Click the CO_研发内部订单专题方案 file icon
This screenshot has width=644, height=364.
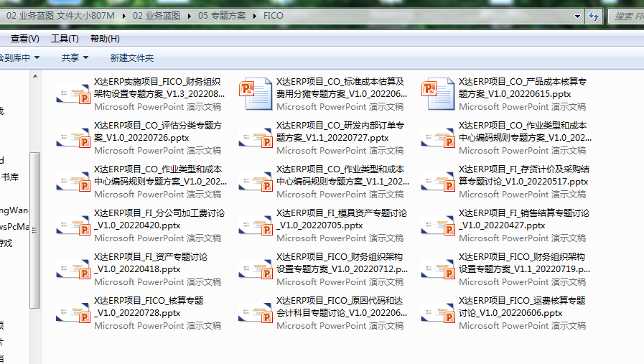tap(256, 138)
